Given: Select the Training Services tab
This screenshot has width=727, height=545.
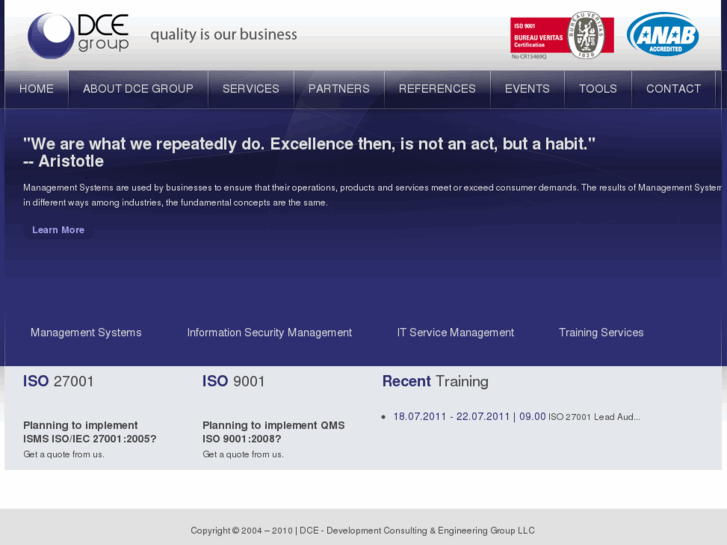Looking at the screenshot, I should pyautogui.click(x=601, y=333).
